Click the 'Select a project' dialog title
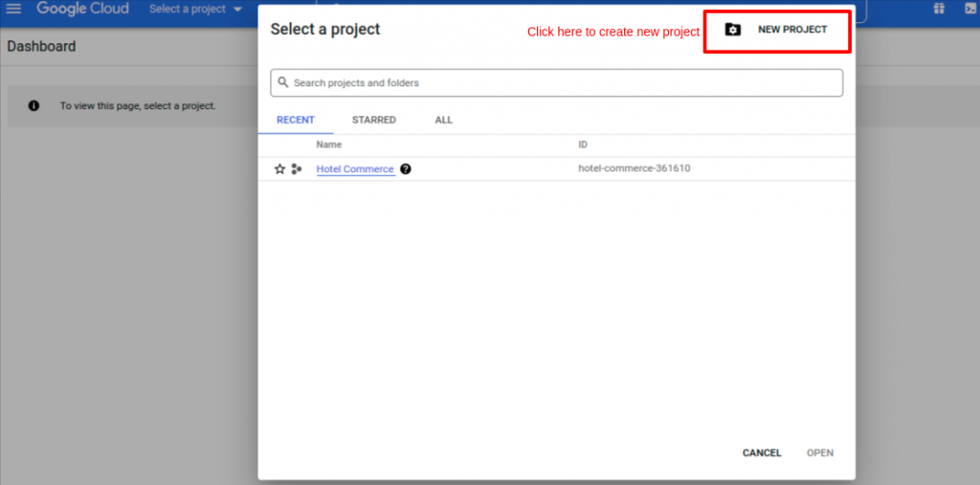The image size is (980, 485). (x=325, y=30)
